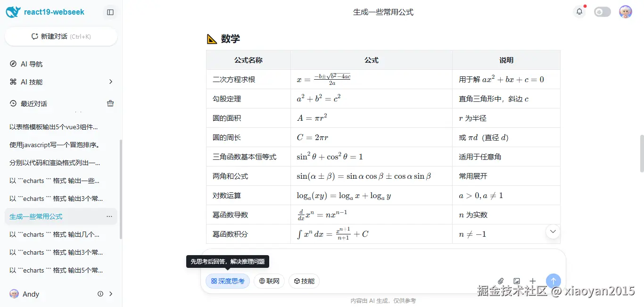Click the plus icon in input bar
Viewport: 644px width, 307px height.
coord(533,281)
